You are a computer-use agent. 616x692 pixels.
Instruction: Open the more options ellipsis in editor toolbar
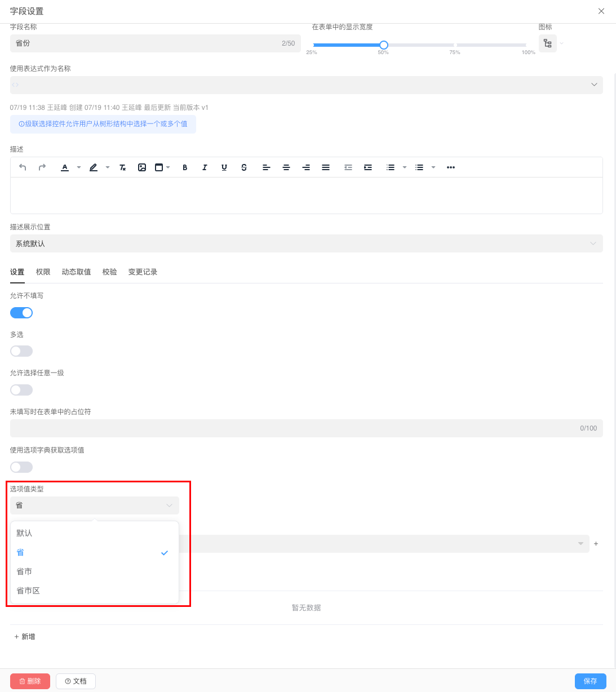tap(450, 167)
